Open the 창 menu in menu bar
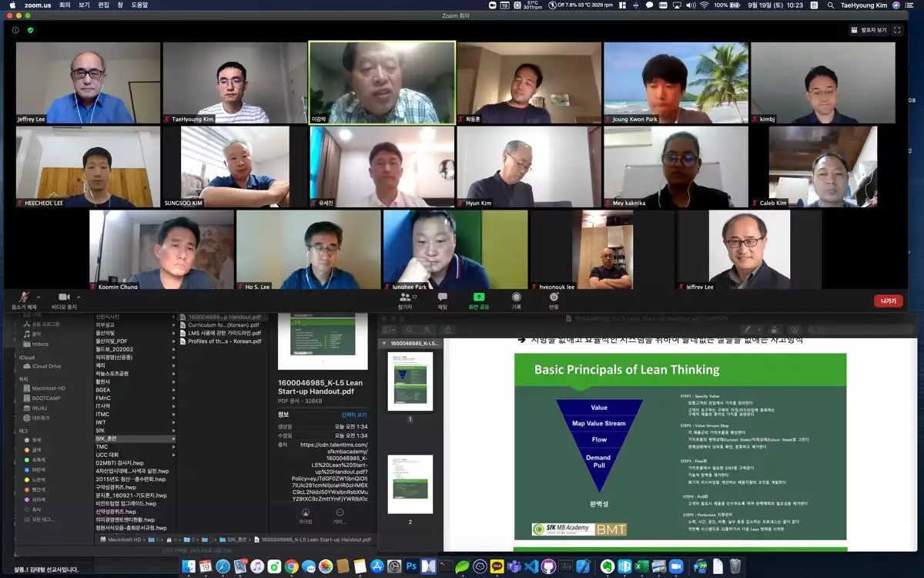The width and height of the screenshot is (924, 578). (x=120, y=5)
